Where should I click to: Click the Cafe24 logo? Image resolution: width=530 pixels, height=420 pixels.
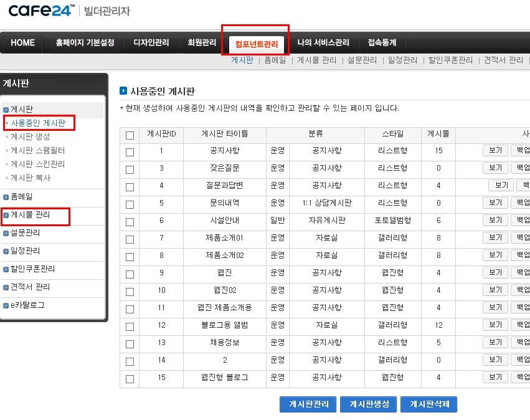coord(41,11)
